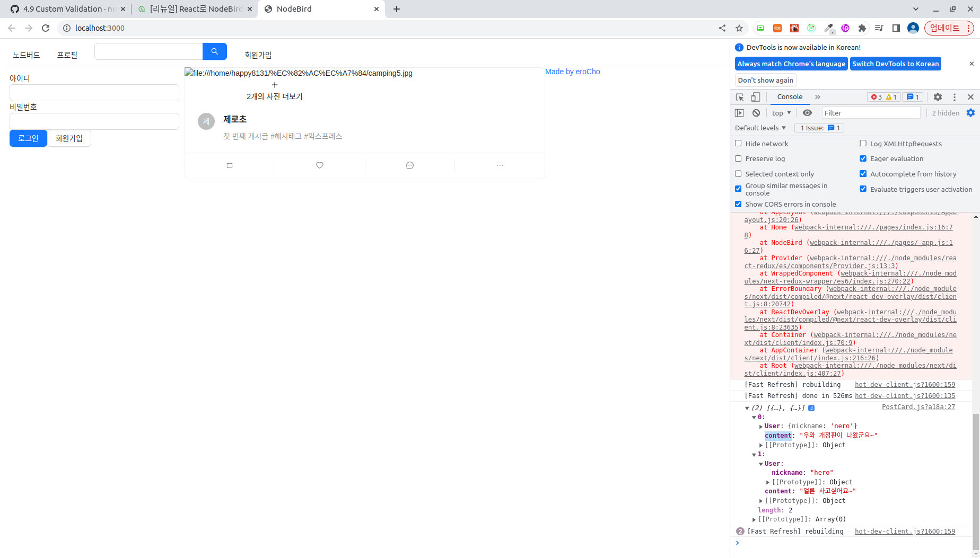
Task: Focus the 비밀번호 input field
Action: [94, 121]
